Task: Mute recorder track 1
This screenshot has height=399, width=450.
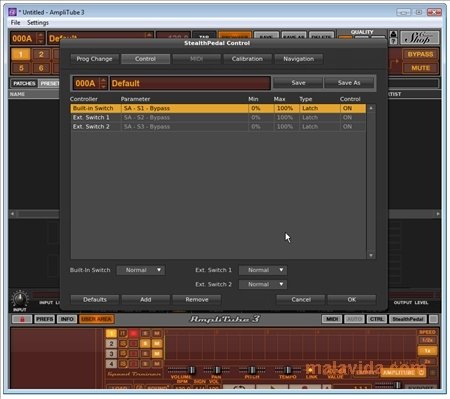Action: pyautogui.click(x=157, y=333)
